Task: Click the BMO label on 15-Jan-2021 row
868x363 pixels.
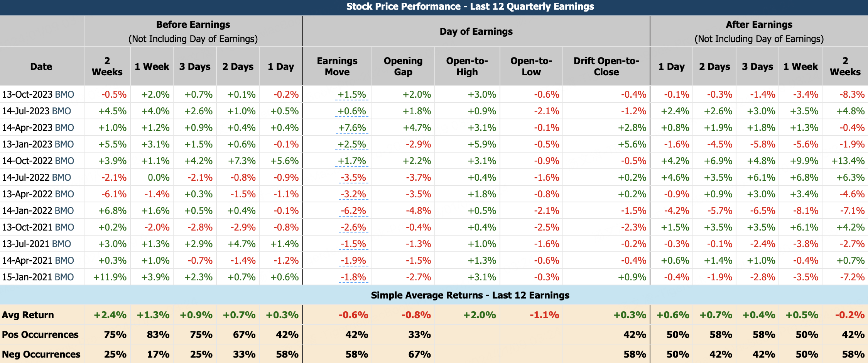Action: (x=64, y=277)
